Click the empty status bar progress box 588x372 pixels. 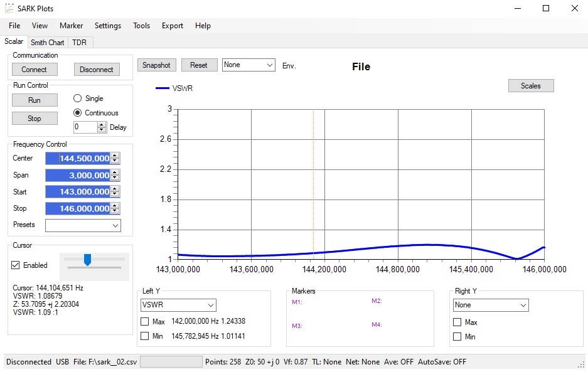pos(171,362)
